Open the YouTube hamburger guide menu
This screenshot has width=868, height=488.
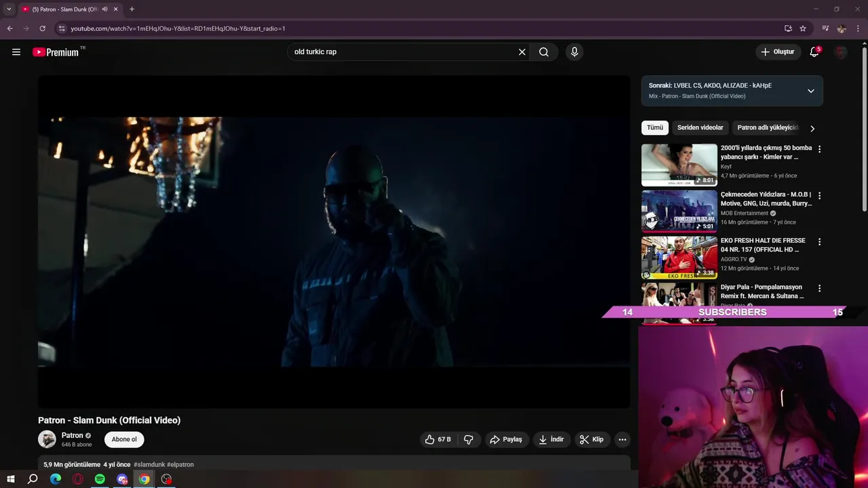point(16,52)
